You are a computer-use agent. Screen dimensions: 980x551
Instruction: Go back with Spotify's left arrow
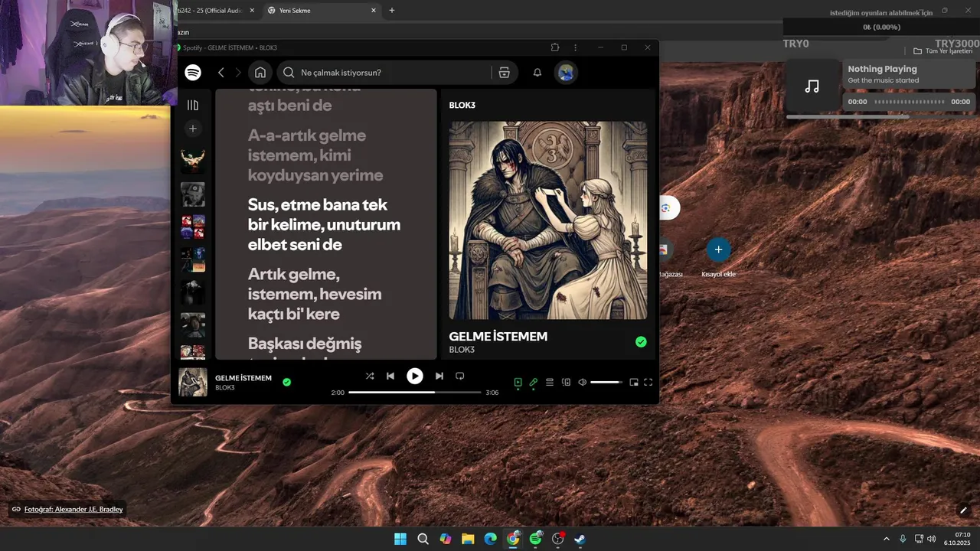(221, 72)
